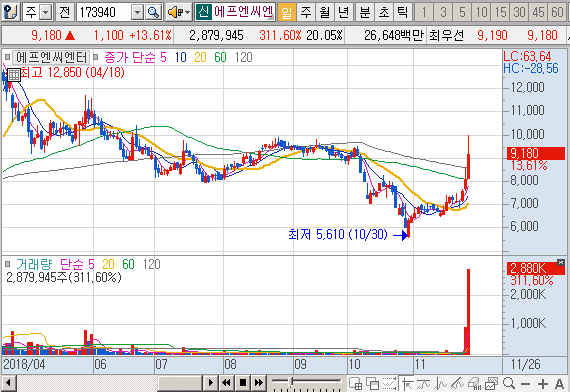Click 최고 12,850 (04/18) high marker
This screenshot has width=570, height=392.
point(72,72)
